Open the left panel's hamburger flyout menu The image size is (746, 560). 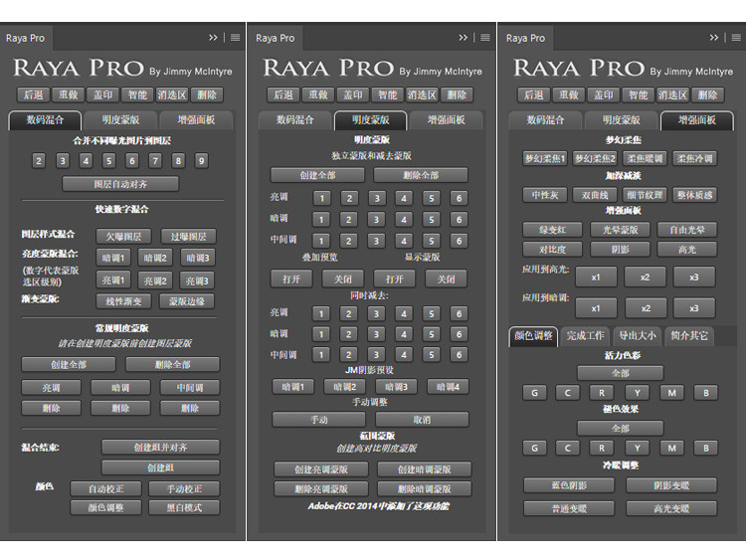(x=235, y=38)
